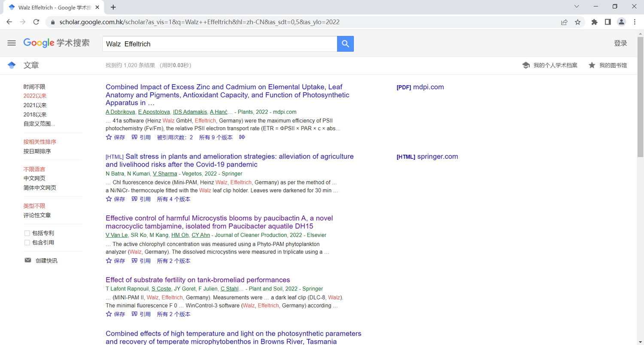
Task: Click the star save icon under first result
Action: click(109, 137)
